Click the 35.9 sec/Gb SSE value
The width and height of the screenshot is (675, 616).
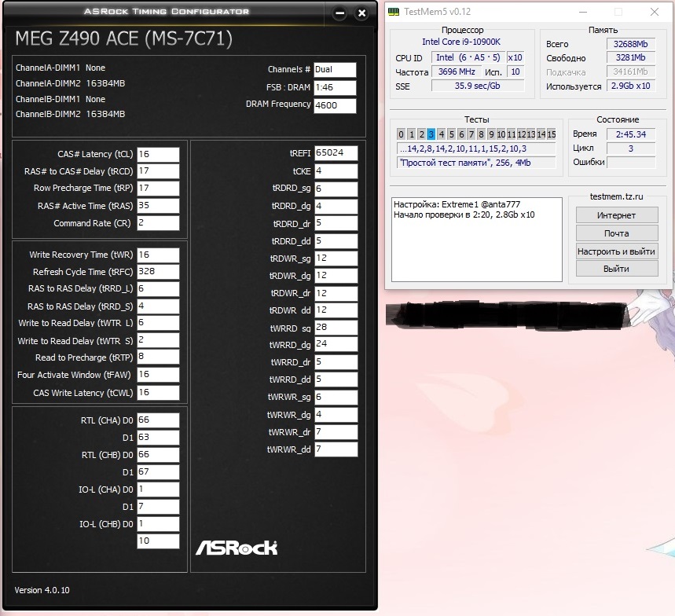point(478,86)
